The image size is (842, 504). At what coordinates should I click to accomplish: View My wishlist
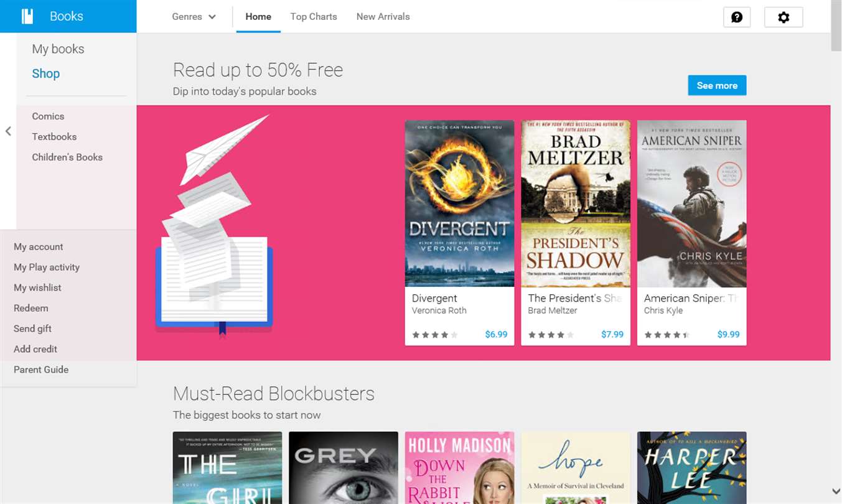[x=37, y=288]
